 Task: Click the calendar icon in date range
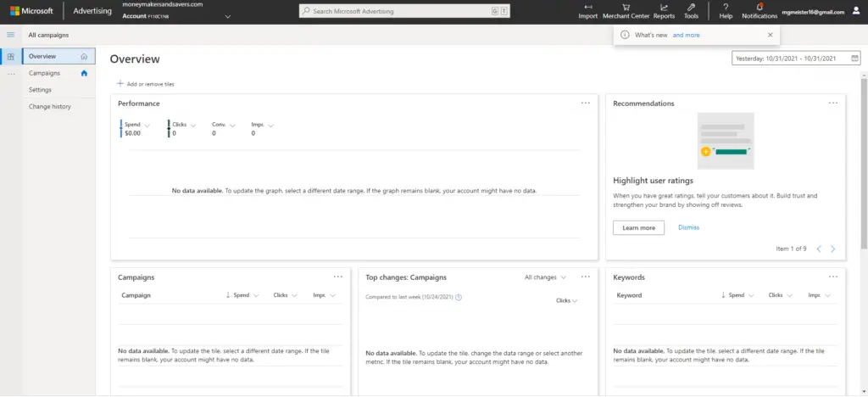tap(854, 59)
